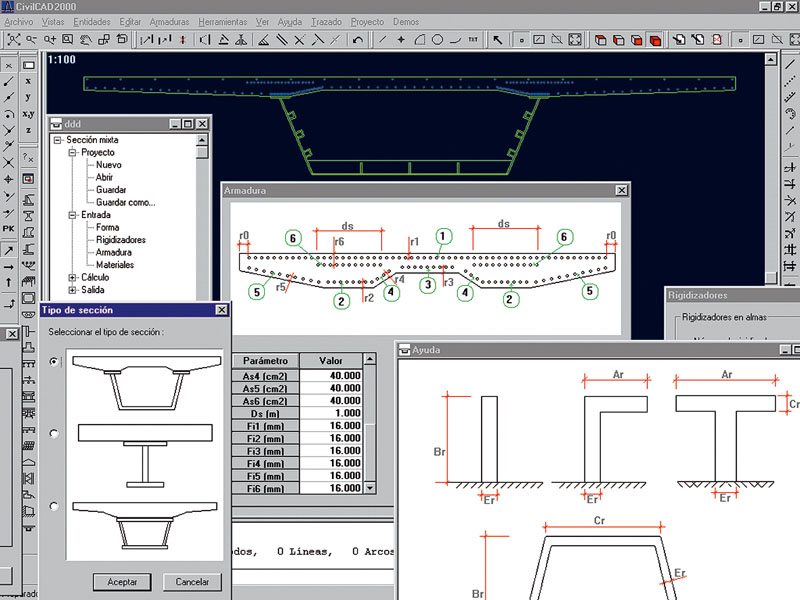Choose the arrow pointer selection tool
Screen dimensions: 800x600
pos(498,41)
